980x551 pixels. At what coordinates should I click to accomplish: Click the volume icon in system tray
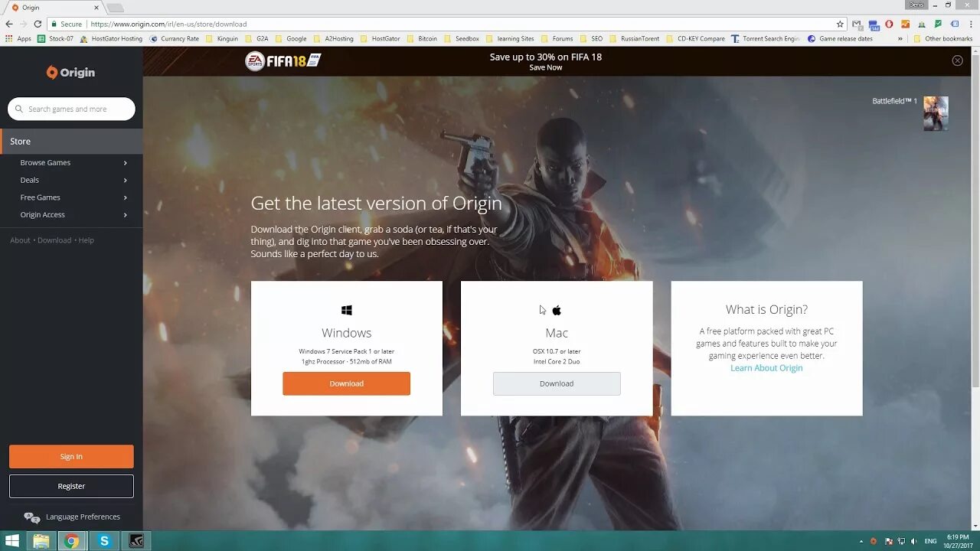pos(914,541)
